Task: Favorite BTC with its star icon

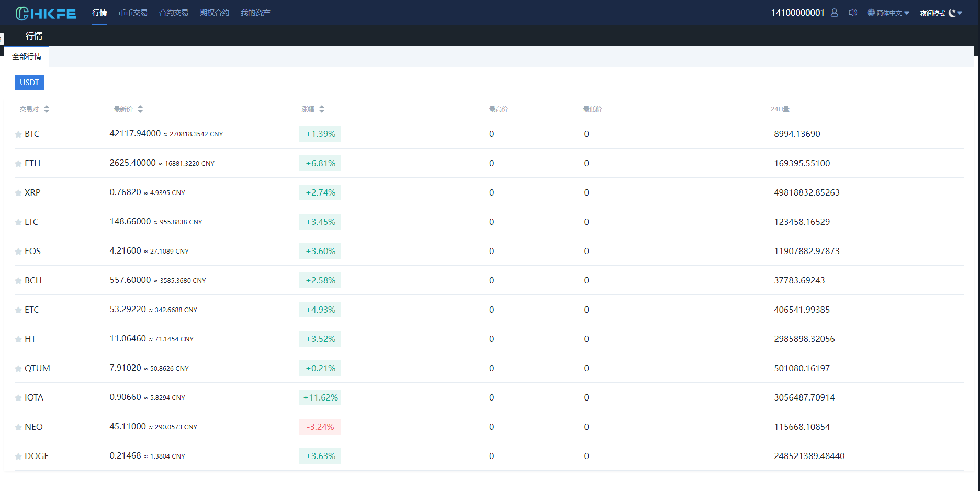Action: tap(18, 134)
